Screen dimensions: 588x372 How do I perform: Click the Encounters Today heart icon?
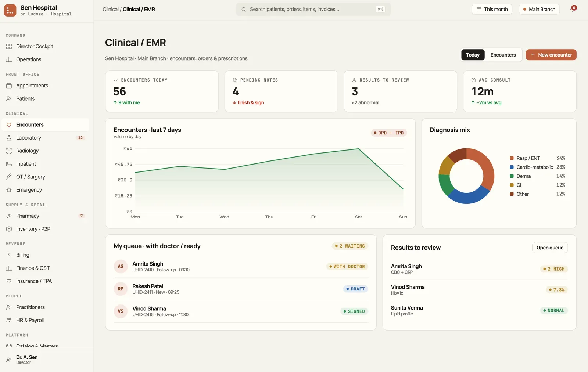coord(116,80)
